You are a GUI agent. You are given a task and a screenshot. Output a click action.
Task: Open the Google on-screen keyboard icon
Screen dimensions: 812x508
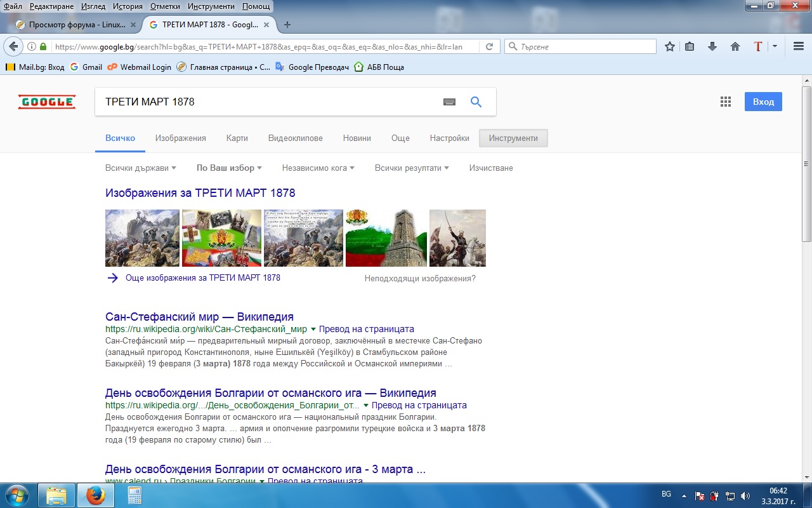449,102
